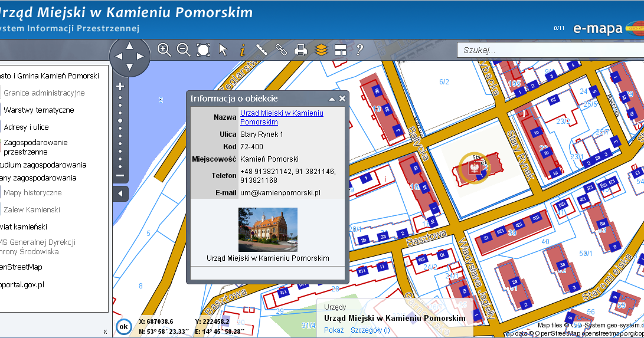Image resolution: width=644 pixels, height=338 pixels.
Task: Collapse the Informacja o obiekcie popup
Action: [332, 99]
